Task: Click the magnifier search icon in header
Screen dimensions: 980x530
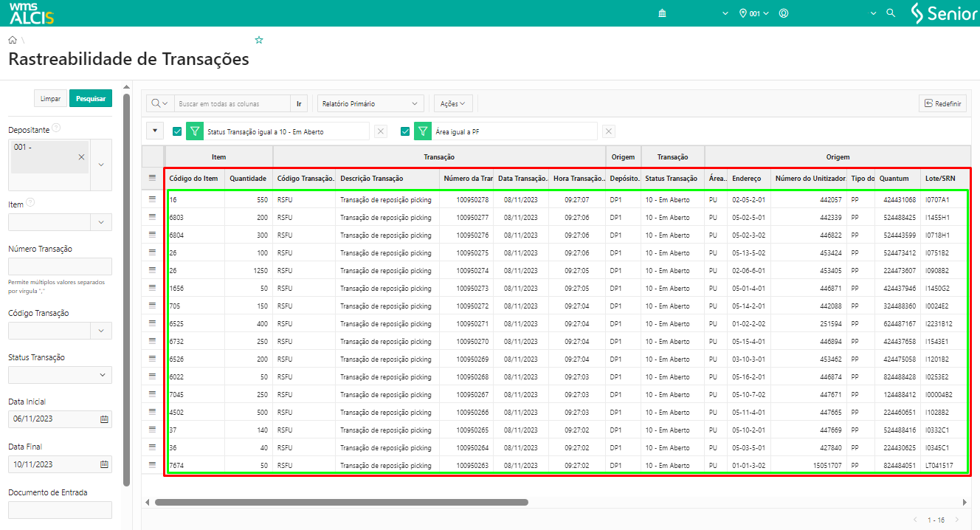Action: [891, 13]
